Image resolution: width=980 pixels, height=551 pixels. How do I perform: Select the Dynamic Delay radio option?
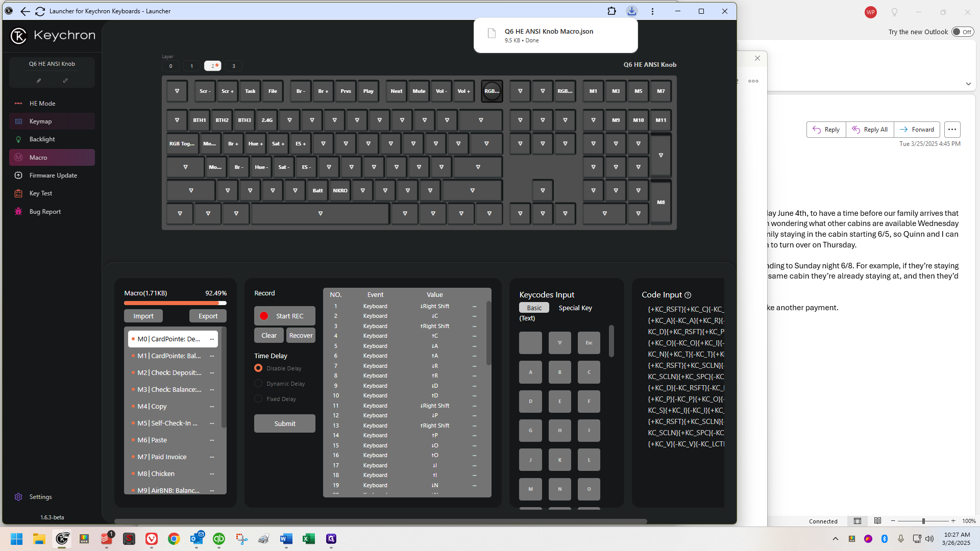[258, 384]
